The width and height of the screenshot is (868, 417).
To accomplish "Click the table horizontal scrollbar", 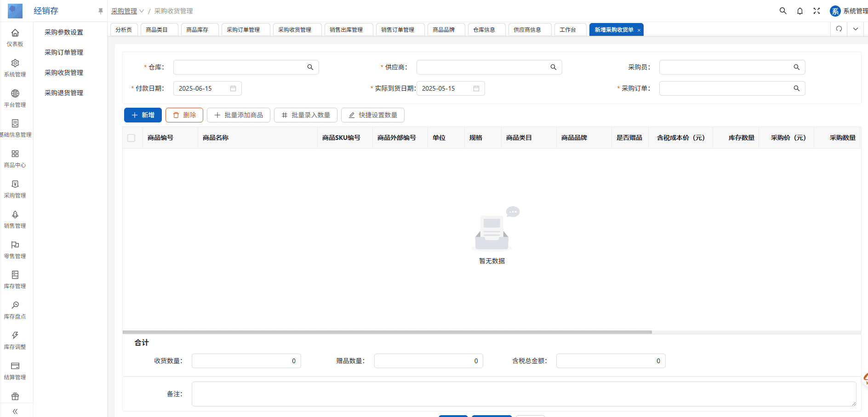I will 387,332.
